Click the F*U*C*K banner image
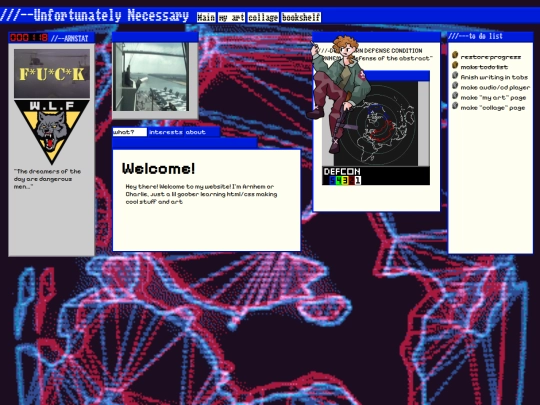 point(52,73)
